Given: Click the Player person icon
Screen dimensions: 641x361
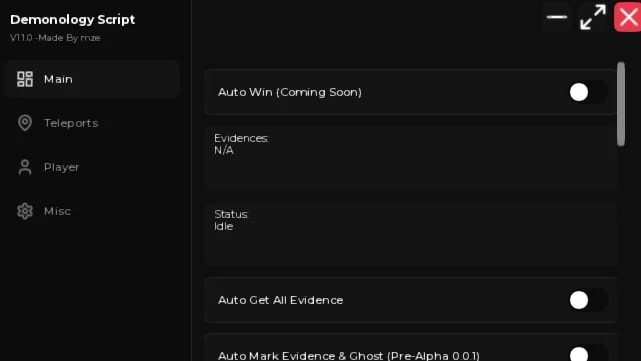Looking at the screenshot, I should click(25, 167).
